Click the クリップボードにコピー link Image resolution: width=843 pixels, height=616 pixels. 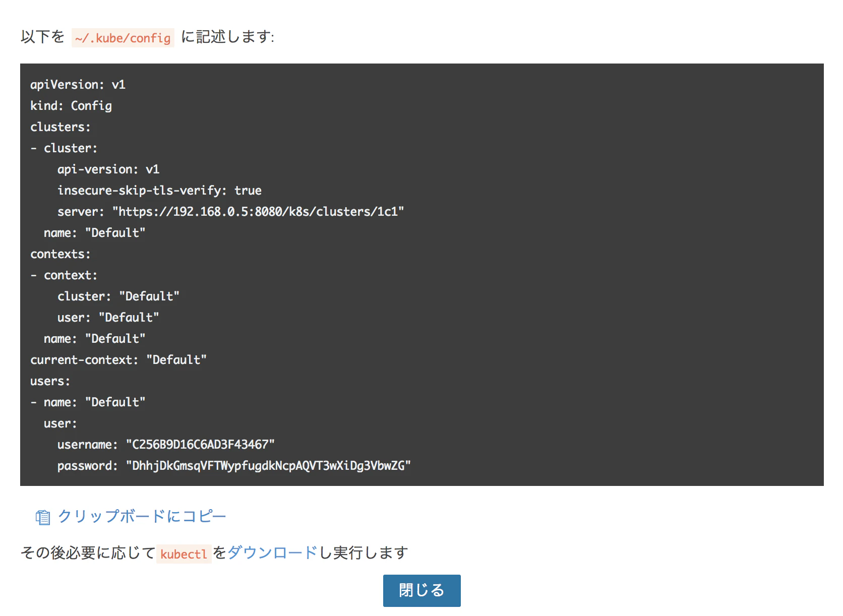click(x=142, y=516)
